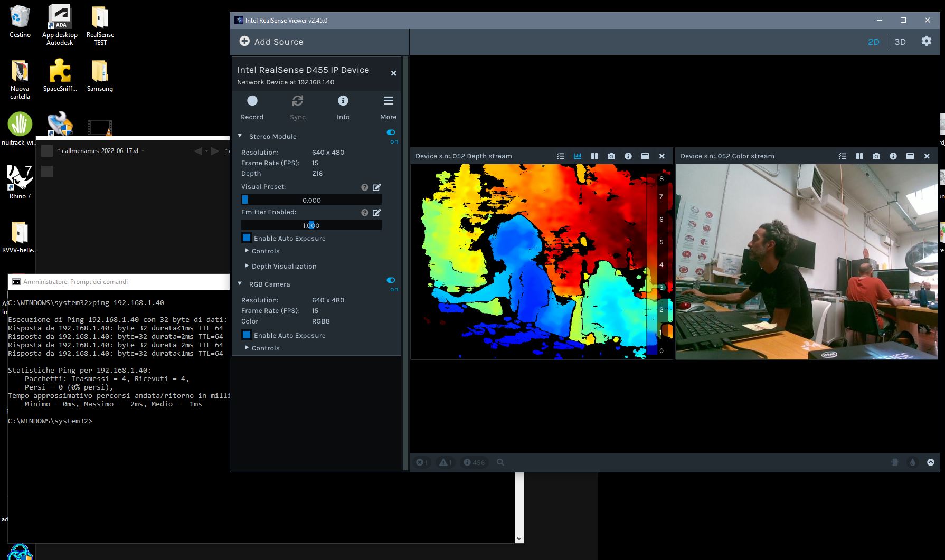
Task: Edit the Emitter Enabled value
Action: [377, 213]
